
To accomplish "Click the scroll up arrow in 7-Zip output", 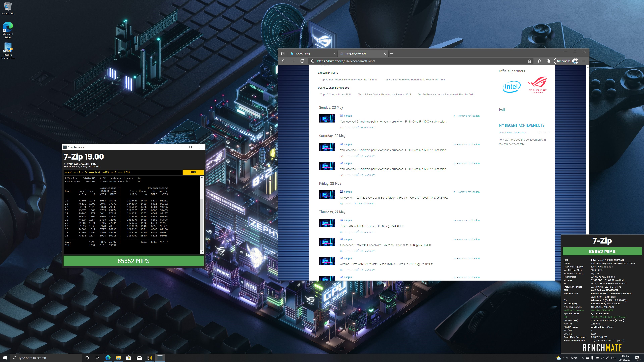I will click(202, 178).
